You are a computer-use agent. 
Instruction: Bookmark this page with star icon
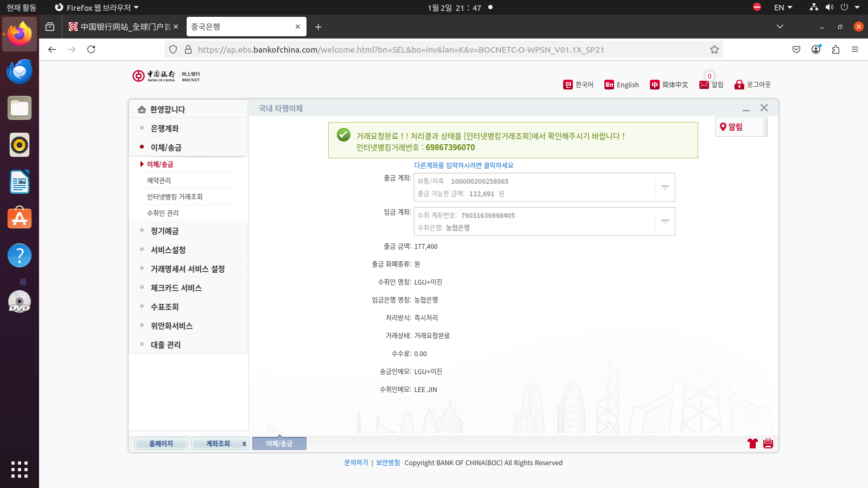tap(714, 49)
